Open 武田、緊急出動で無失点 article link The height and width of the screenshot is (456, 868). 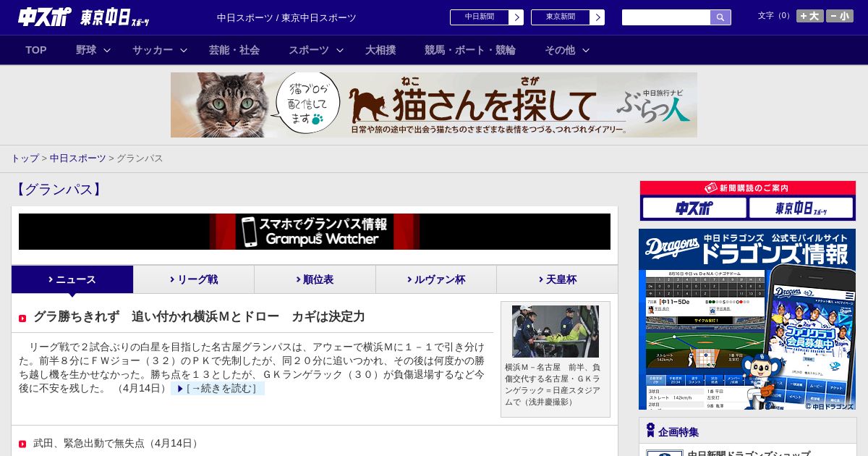click(x=117, y=443)
